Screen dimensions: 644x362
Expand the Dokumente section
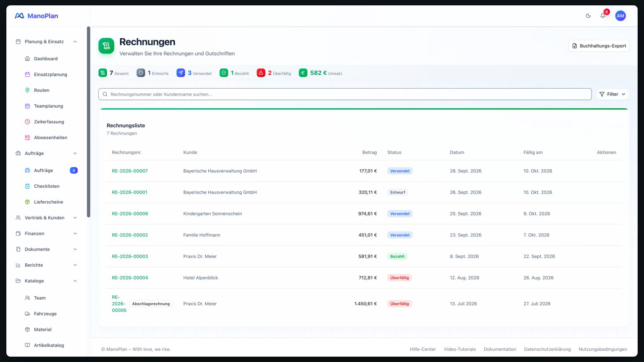coord(47,249)
